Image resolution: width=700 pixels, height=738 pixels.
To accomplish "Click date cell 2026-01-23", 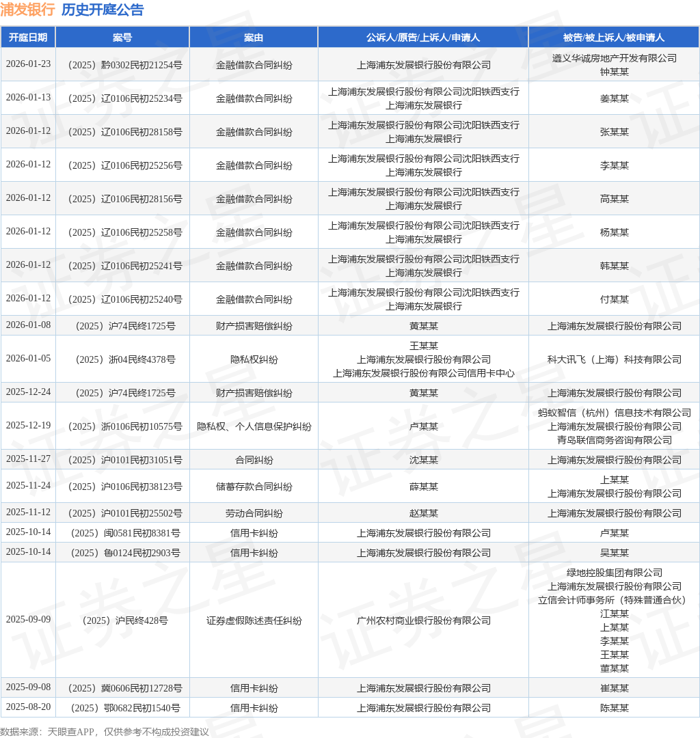I will coord(28,64).
